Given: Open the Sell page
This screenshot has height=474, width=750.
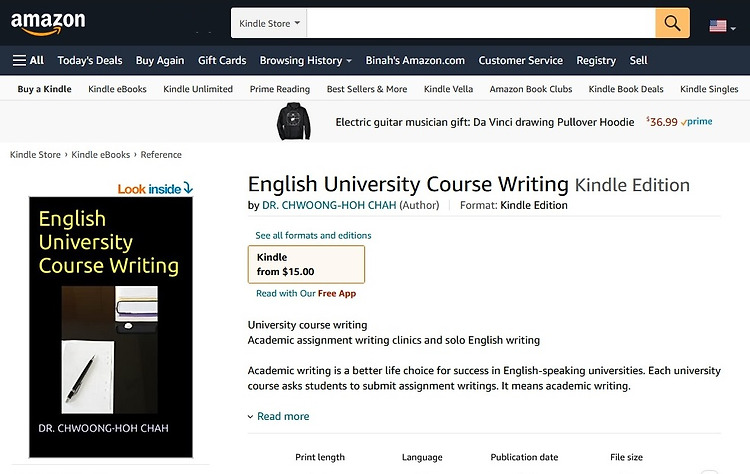Looking at the screenshot, I should coord(638,60).
